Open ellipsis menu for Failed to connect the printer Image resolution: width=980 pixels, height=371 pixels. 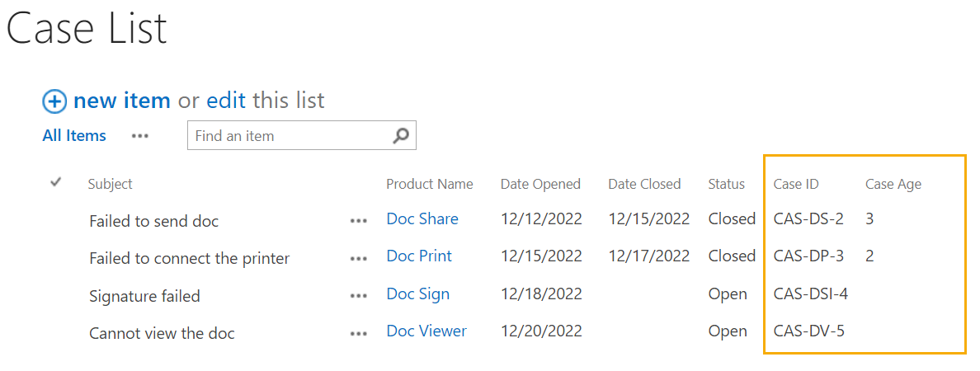click(359, 259)
